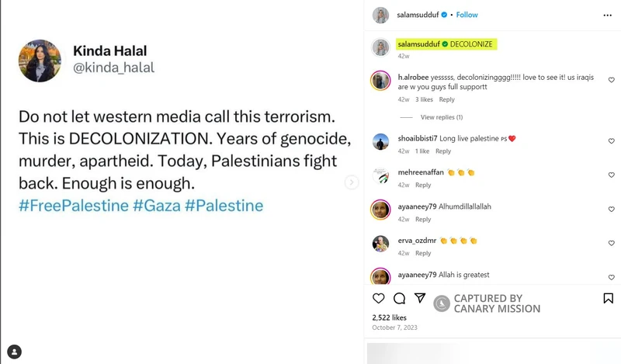The width and height of the screenshot is (621, 364).
Task: Save post with the bookmark icon
Action: (x=609, y=298)
